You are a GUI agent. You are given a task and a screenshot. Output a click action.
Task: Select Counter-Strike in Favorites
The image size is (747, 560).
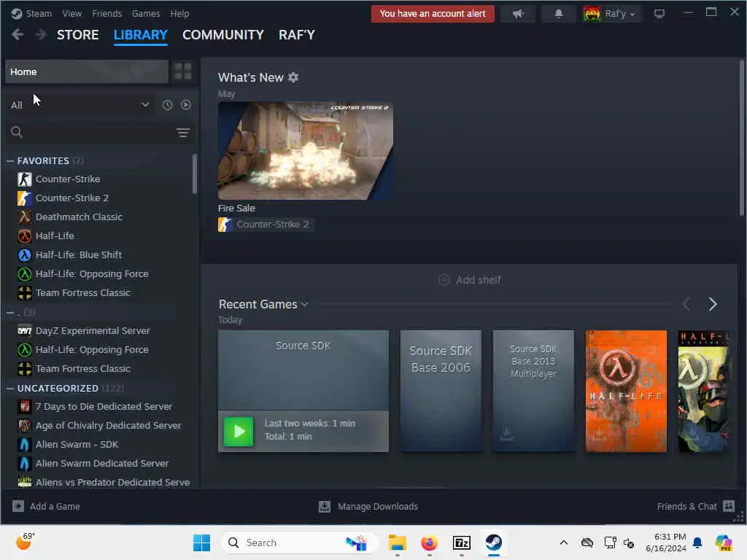(68, 179)
